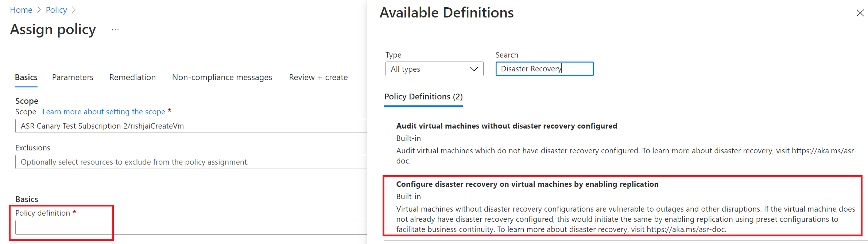Click the Disaster Recovery search field

pyautogui.click(x=545, y=69)
